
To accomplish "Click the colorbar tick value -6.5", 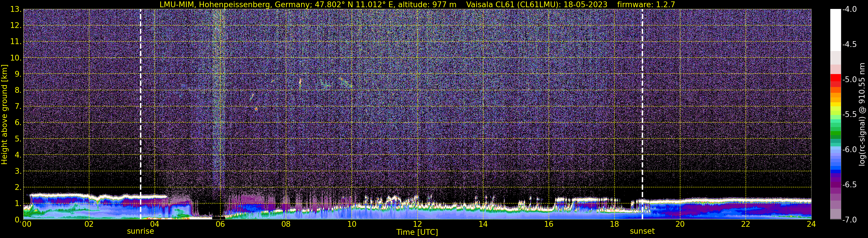I will pyautogui.click(x=849, y=185).
